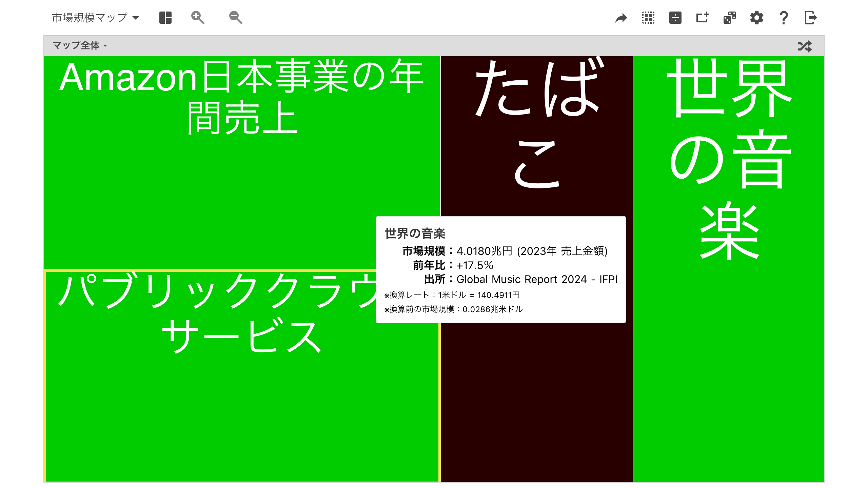Viewport: 868px width, 488px height.
Task: Open the dotted grid selection icon
Action: tap(648, 18)
